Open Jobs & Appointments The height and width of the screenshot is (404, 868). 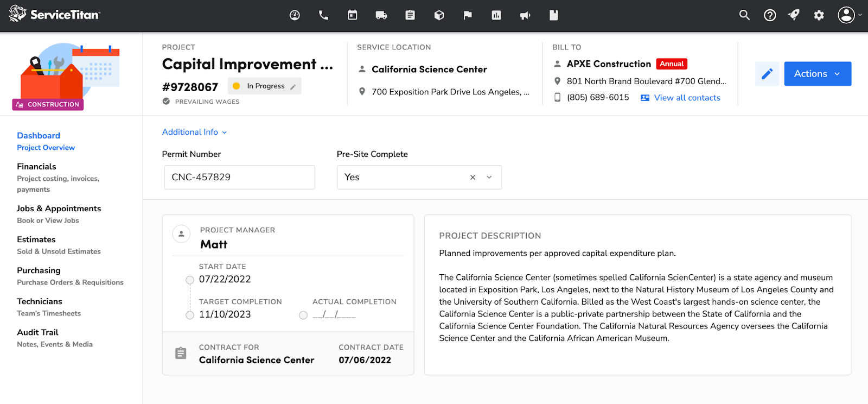pyautogui.click(x=59, y=214)
